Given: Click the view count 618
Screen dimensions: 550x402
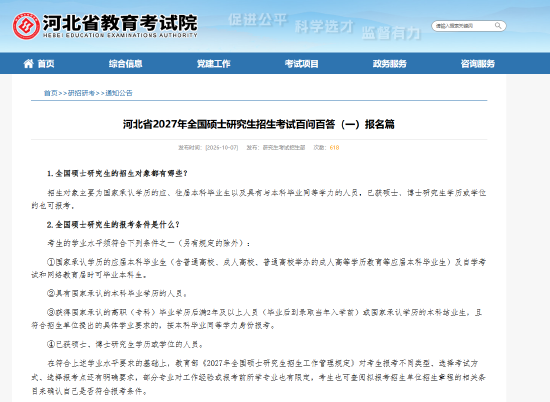Looking at the screenshot, I should [334, 148].
